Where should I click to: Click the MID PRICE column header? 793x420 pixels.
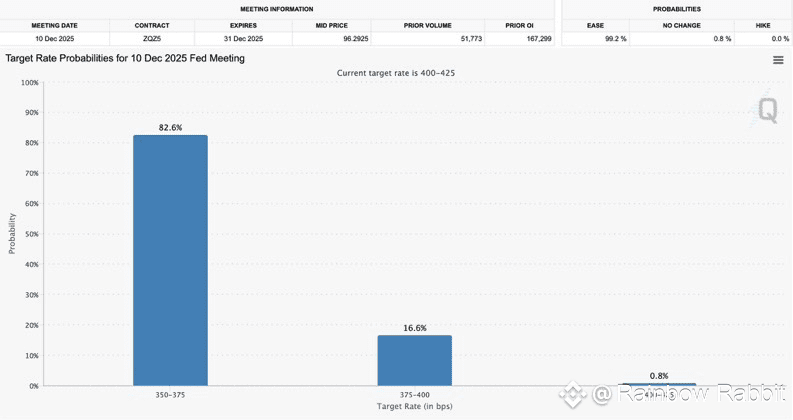332,25
